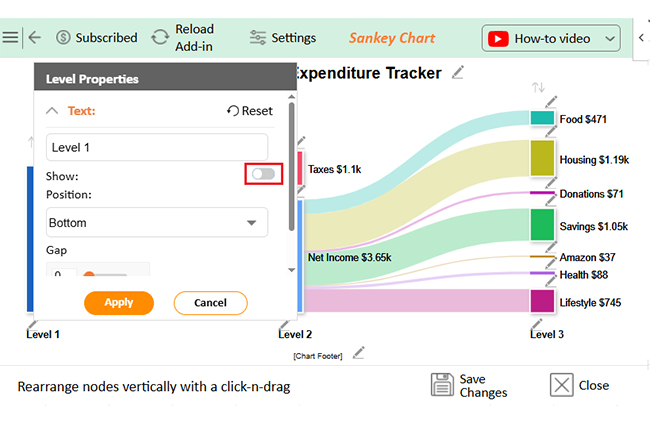
Task: Click the edit pencil above Level 3 label
Action: (x=536, y=324)
